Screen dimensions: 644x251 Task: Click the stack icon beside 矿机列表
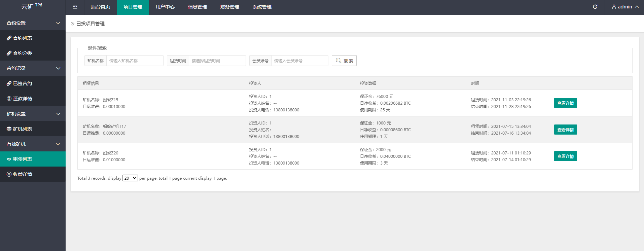click(x=9, y=129)
